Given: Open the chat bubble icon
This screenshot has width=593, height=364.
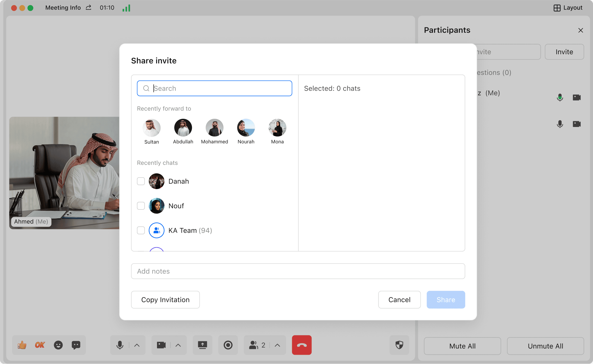Looking at the screenshot, I should pyautogui.click(x=76, y=345).
